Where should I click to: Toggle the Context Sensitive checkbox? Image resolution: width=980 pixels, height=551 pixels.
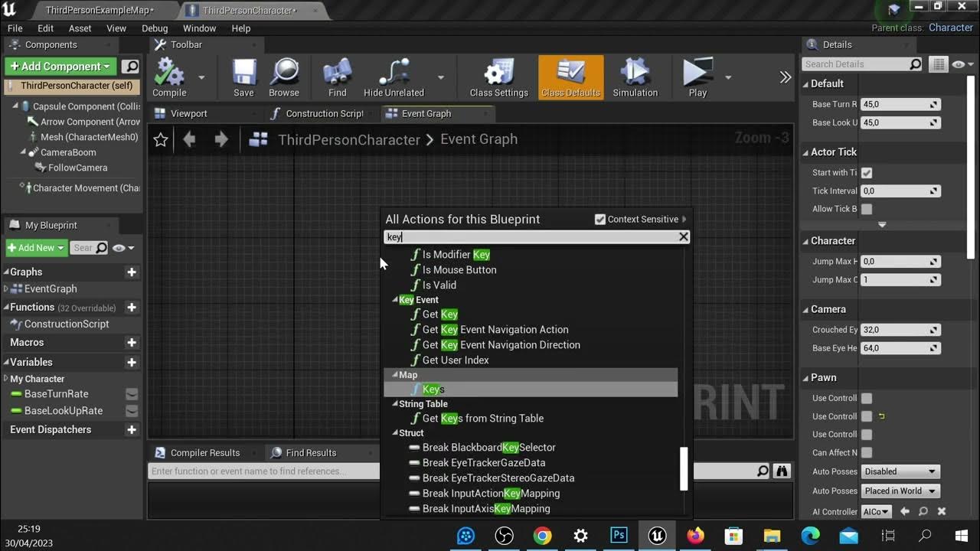click(600, 220)
